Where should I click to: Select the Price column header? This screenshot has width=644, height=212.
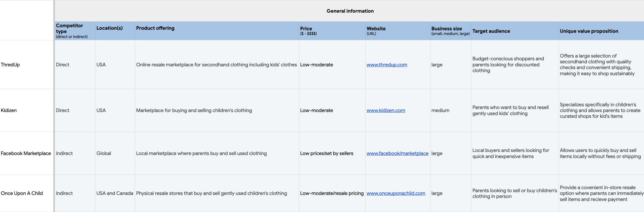click(x=332, y=31)
